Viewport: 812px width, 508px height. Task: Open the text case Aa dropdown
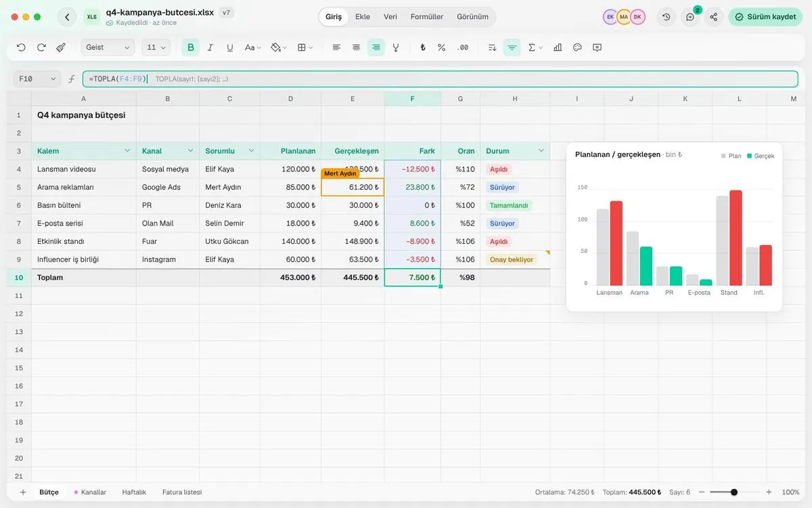(x=252, y=47)
